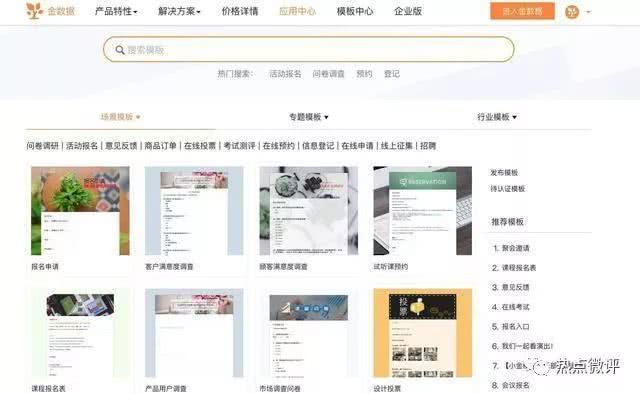Click the 客户满意度调查 template title

click(169, 267)
